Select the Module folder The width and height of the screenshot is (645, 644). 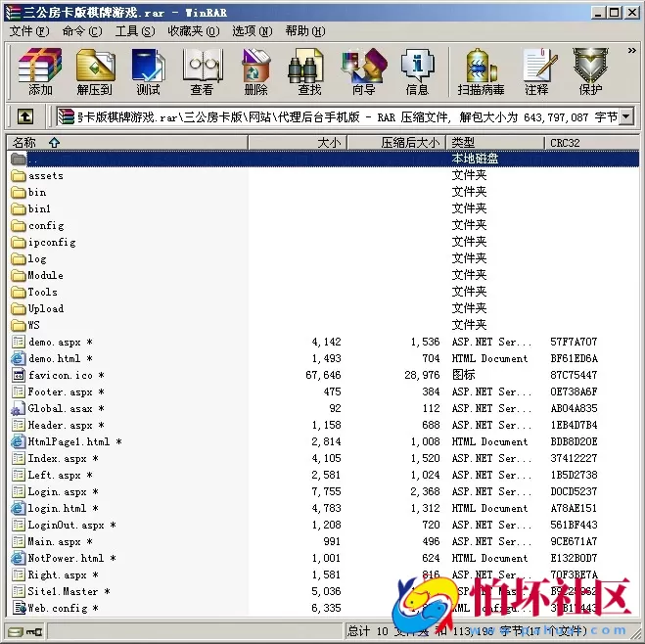click(37, 276)
